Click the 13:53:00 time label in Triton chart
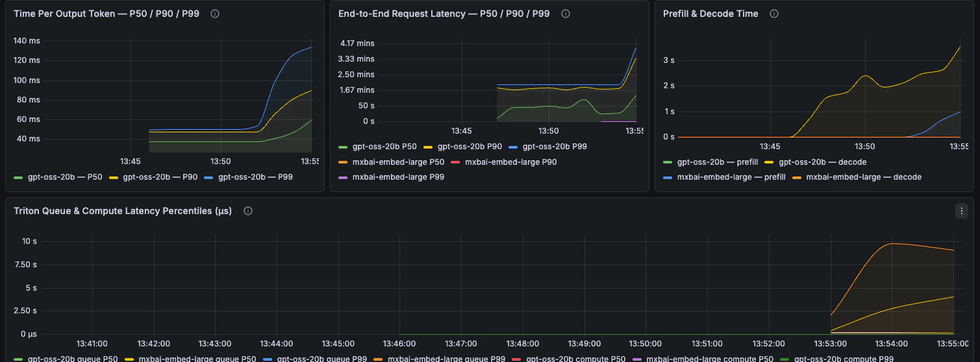Viewport: 980px width, 362px height. click(x=831, y=344)
